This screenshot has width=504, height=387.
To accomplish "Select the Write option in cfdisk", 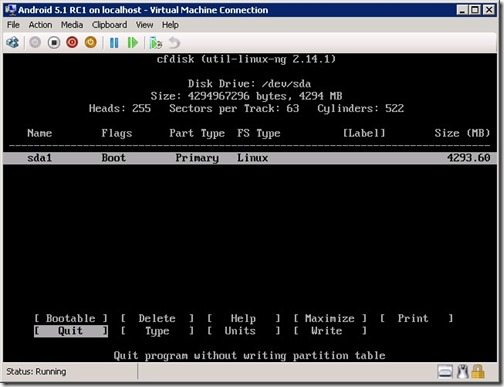I will (330, 331).
